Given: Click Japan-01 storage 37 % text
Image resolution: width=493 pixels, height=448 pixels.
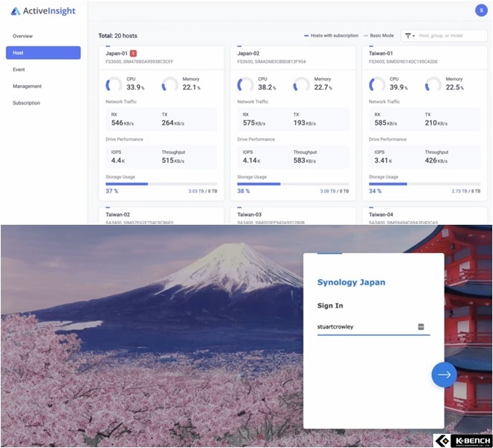Looking at the screenshot, I should 112,191.
